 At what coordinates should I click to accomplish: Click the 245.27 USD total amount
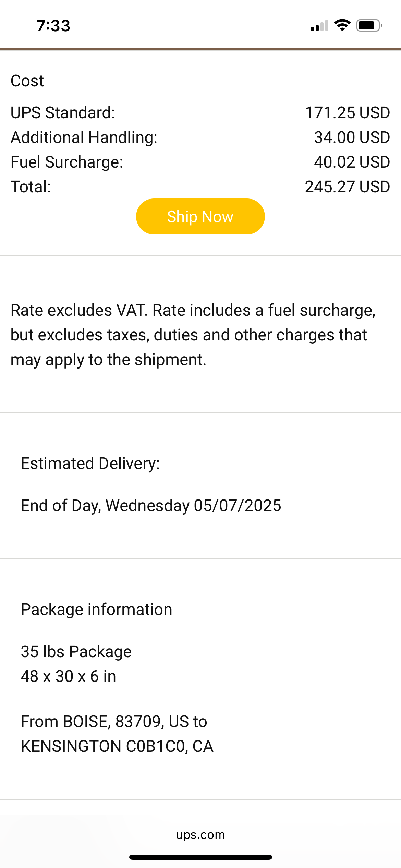pos(347,187)
